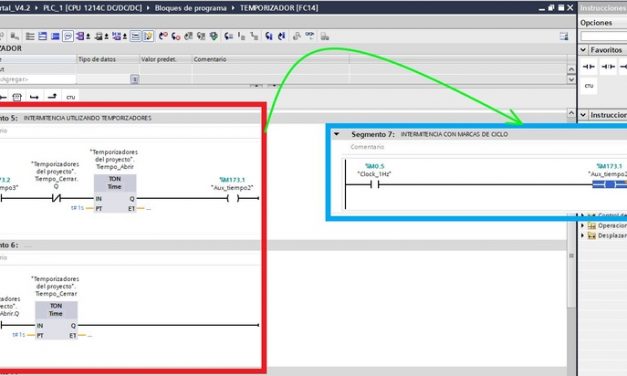Click the T#1s value on Tiempo_Cerrar PT

pyautogui.click(x=19, y=335)
